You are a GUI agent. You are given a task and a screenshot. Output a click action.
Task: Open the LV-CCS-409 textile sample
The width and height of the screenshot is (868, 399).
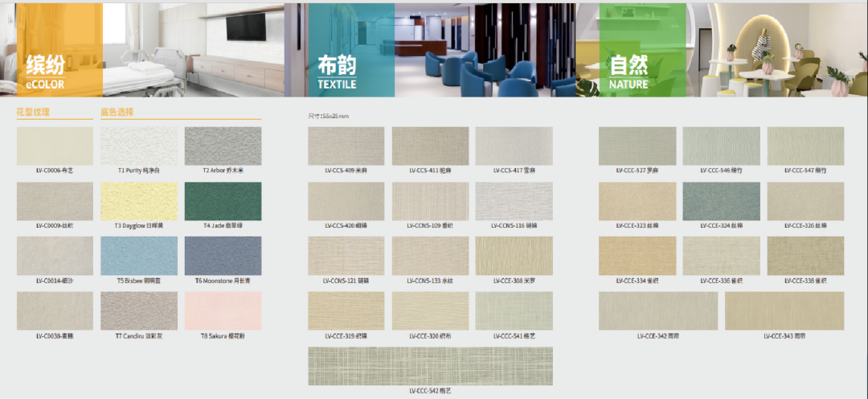[x=346, y=146]
